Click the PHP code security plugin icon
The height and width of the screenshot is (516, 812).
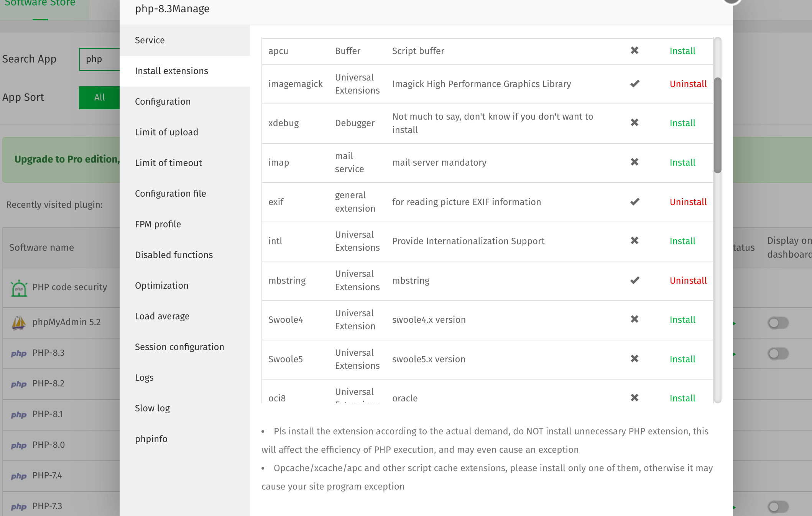19,288
